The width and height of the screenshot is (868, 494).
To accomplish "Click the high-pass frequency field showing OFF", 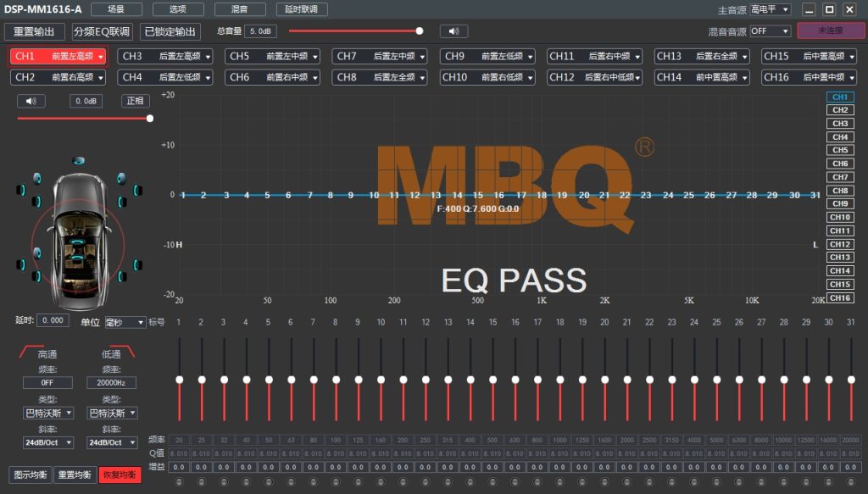I will click(x=47, y=383).
